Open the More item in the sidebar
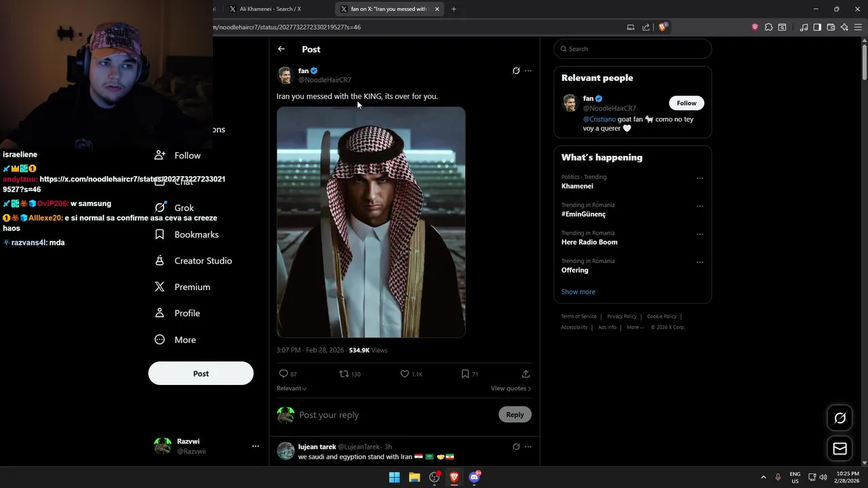868x488 pixels. [x=175, y=340]
